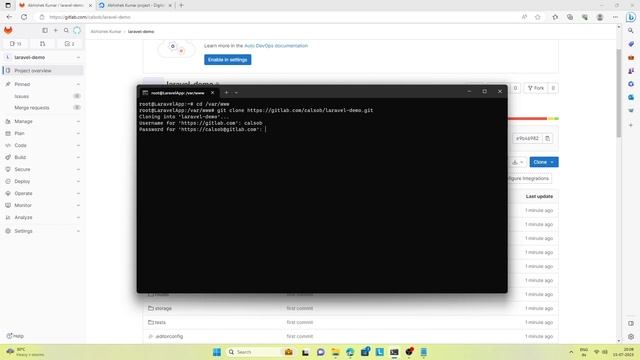
Task: Open Microsoft Edge from taskbar
Action: click(350, 352)
